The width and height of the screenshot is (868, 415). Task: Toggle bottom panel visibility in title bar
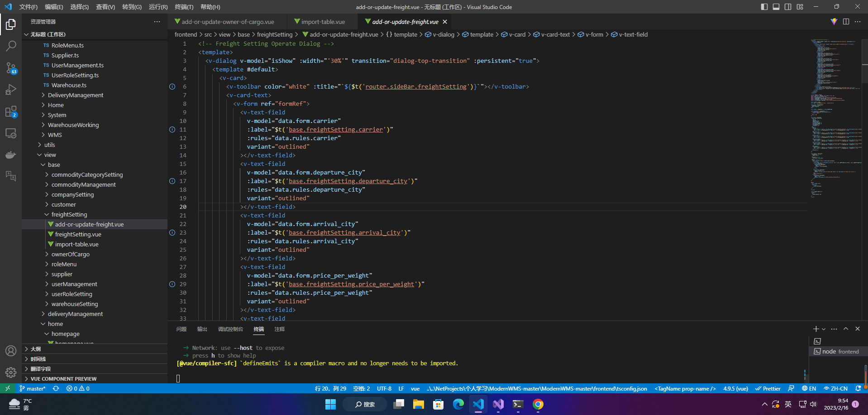coord(776,7)
